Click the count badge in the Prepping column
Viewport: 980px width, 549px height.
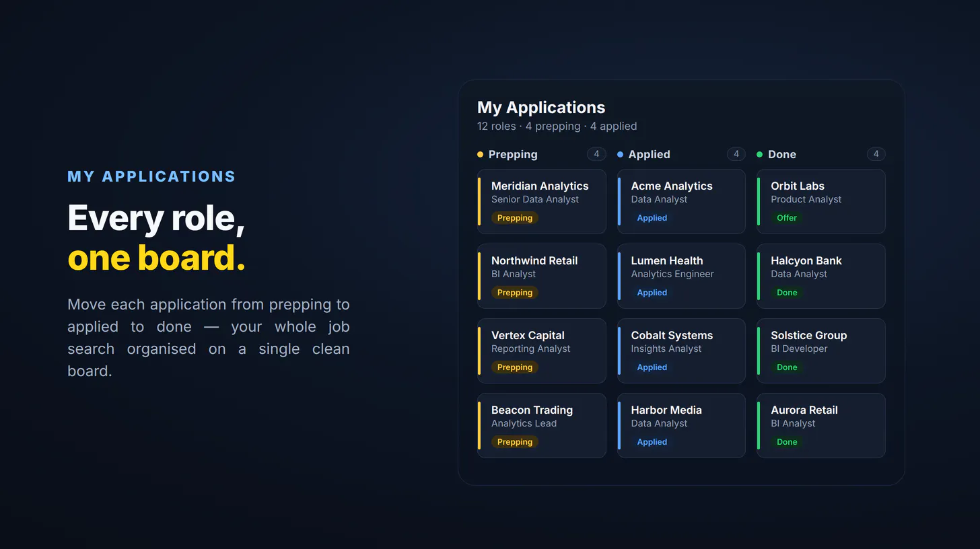click(596, 154)
